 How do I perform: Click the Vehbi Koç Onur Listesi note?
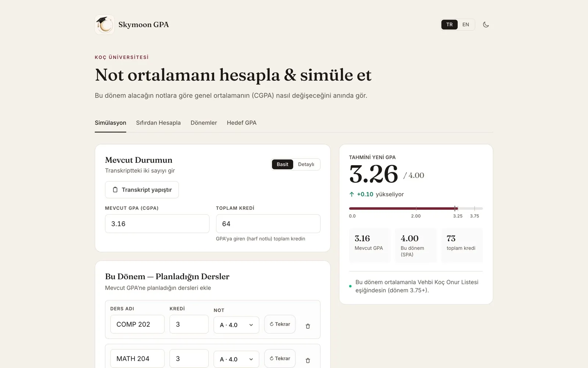(x=417, y=286)
